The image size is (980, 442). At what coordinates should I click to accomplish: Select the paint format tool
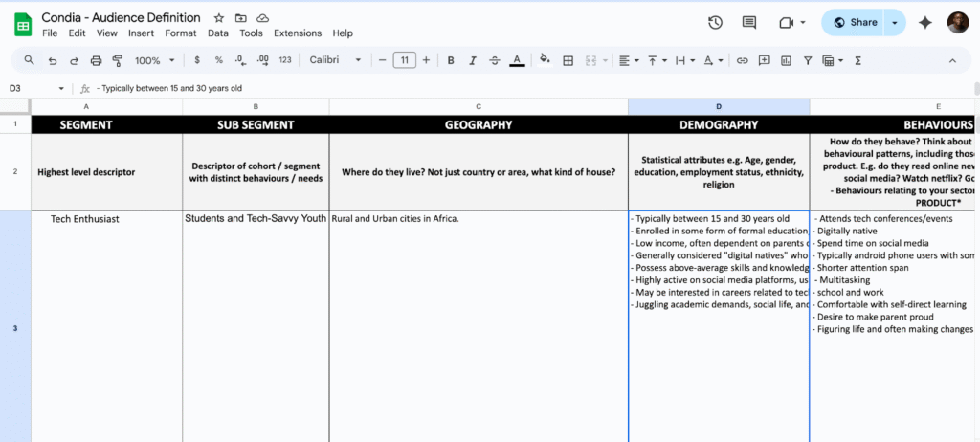pyautogui.click(x=118, y=60)
